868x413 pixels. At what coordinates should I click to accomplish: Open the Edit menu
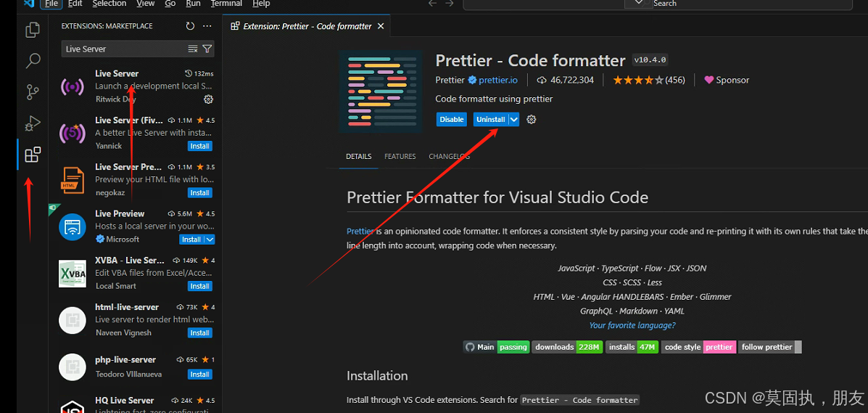pos(75,4)
